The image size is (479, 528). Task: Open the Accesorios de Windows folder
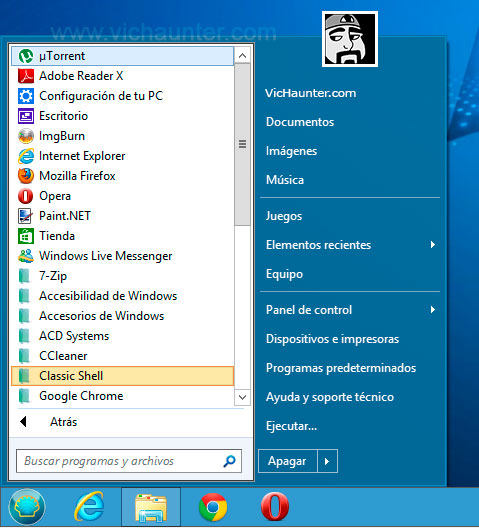[122, 316]
